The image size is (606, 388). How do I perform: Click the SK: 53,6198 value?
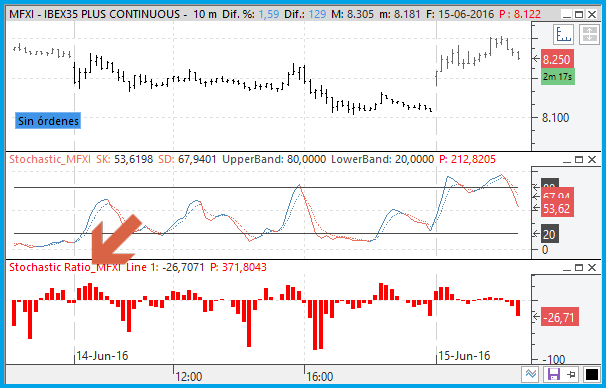[x=124, y=159]
